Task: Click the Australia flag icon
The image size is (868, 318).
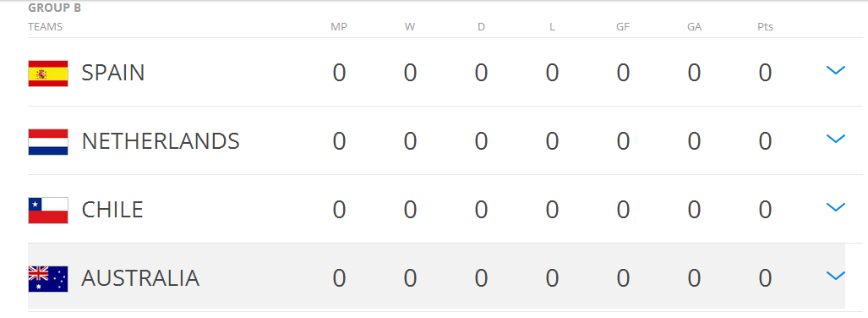Action: pyautogui.click(x=48, y=278)
